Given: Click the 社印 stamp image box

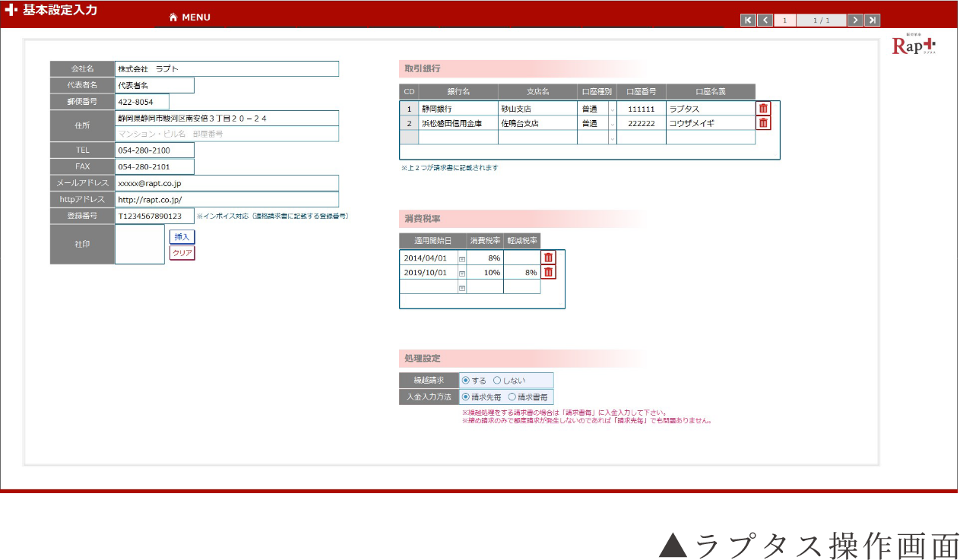Looking at the screenshot, I should 140,245.
